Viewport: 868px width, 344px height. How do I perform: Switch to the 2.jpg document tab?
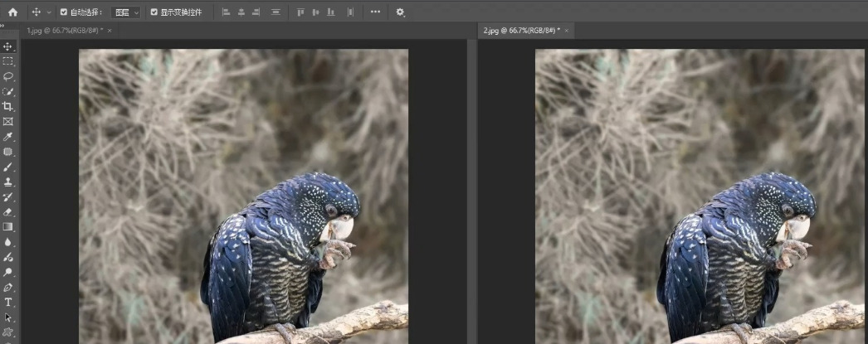click(520, 31)
